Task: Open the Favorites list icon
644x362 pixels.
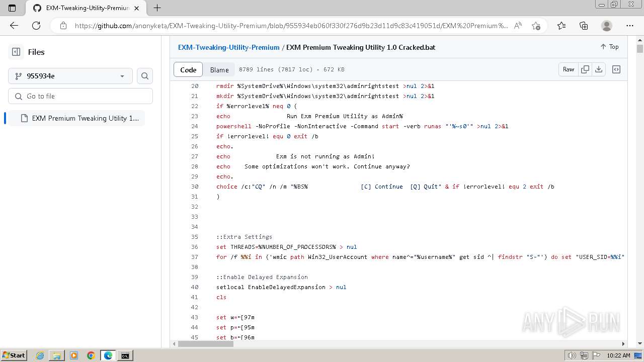Action: pyautogui.click(x=561, y=26)
